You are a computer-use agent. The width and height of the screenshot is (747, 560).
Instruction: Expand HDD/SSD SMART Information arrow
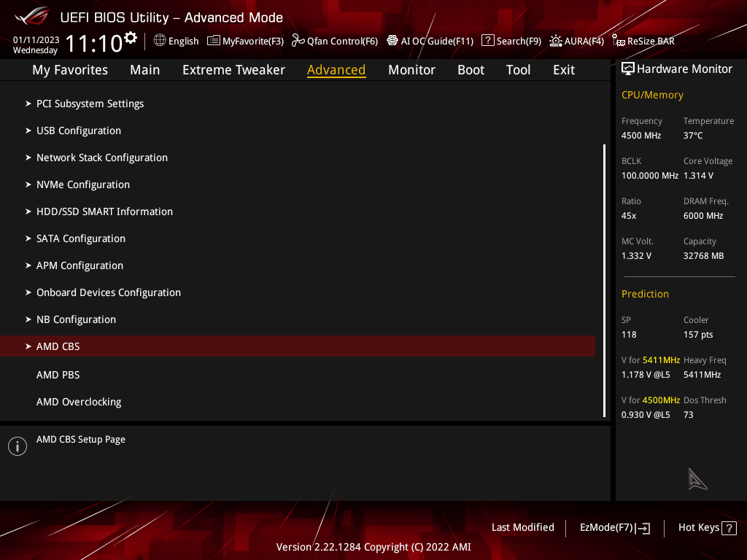(28, 211)
